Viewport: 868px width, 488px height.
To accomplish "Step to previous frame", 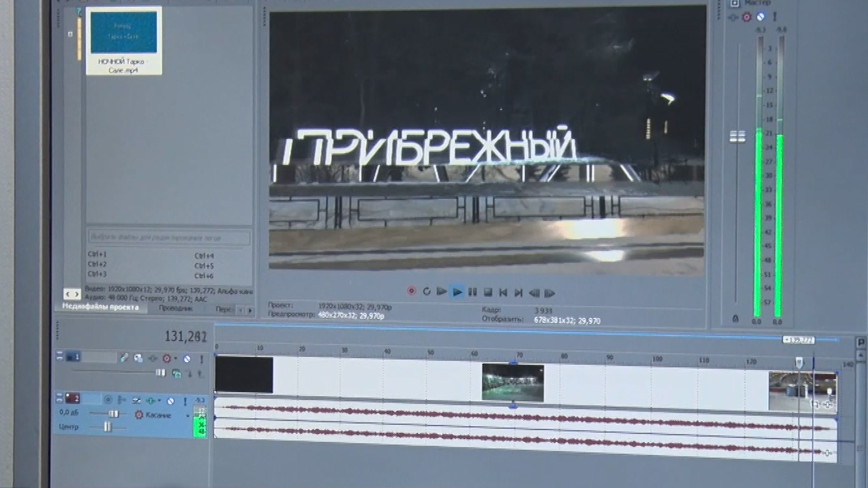I will click(534, 293).
